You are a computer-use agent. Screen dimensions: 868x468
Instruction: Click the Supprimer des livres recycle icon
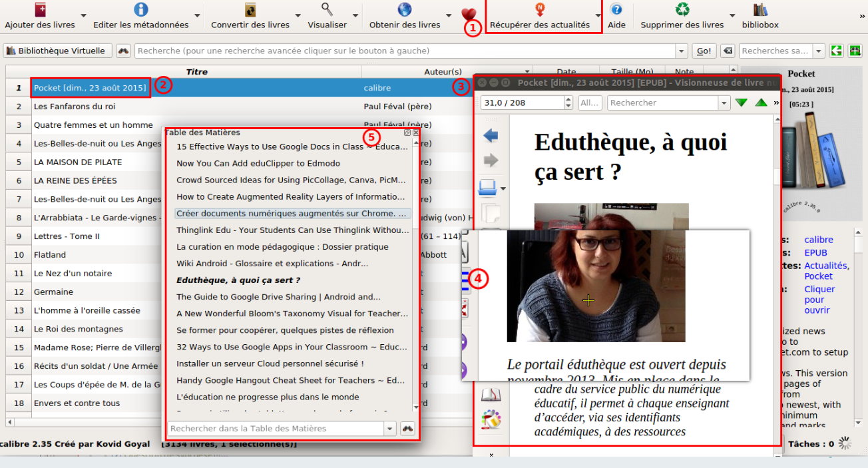[x=682, y=10]
